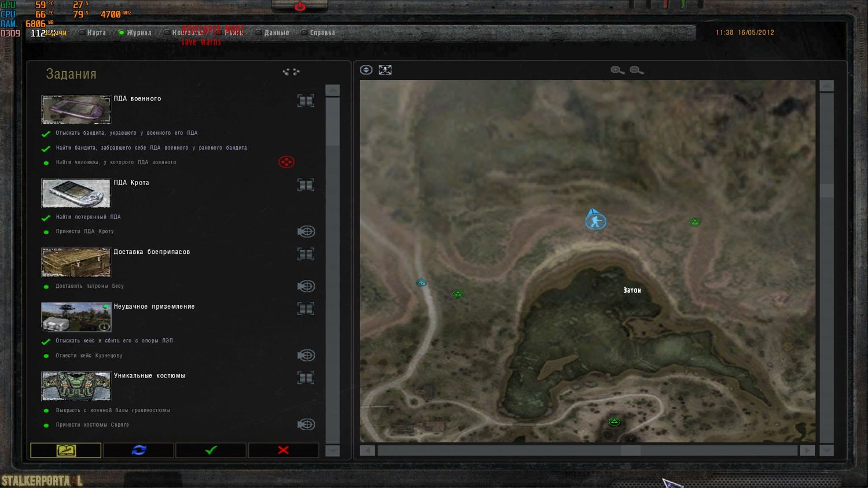The height and width of the screenshot is (488, 868).
Task: Click the task list scroll down arrow
Action: [333, 450]
